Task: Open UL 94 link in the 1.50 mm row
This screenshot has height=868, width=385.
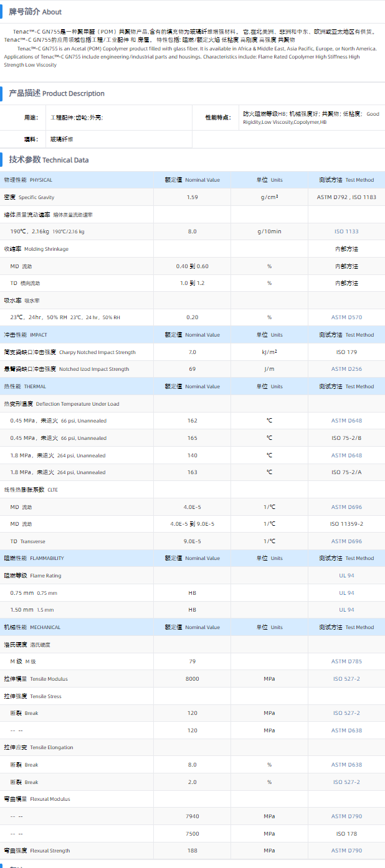Action: point(346,610)
